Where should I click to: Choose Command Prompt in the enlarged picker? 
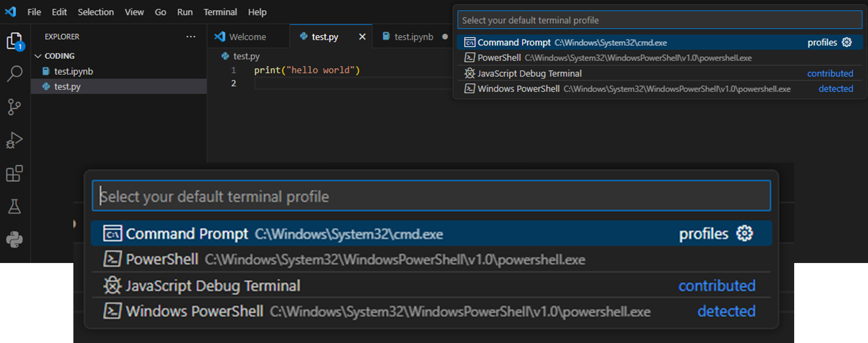pos(431,233)
